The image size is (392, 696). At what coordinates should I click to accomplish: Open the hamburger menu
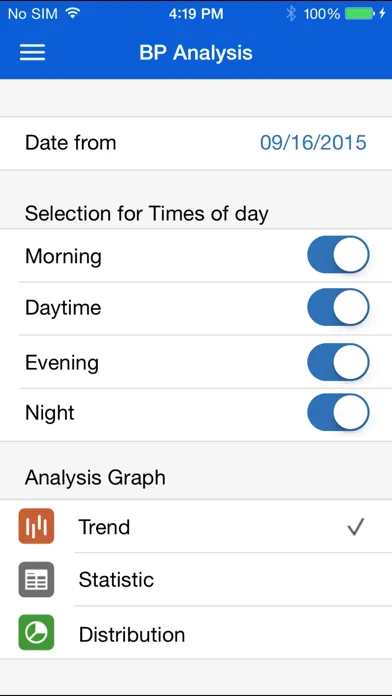[32, 52]
